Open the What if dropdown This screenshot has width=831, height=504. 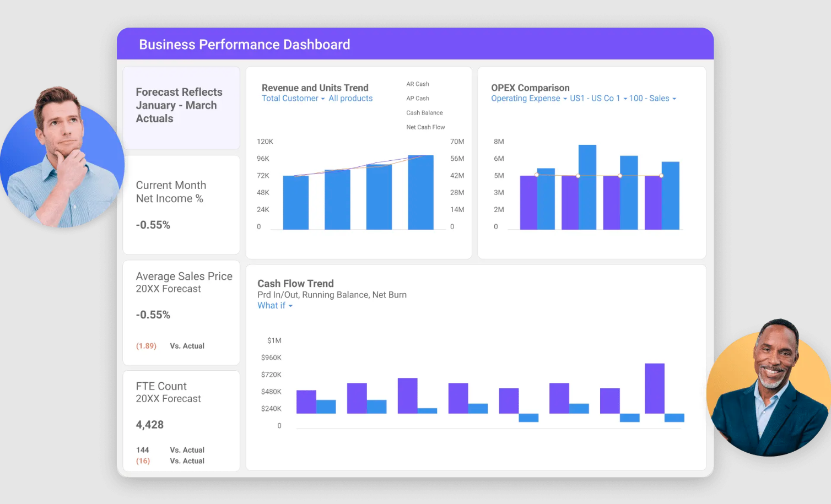pos(274,306)
